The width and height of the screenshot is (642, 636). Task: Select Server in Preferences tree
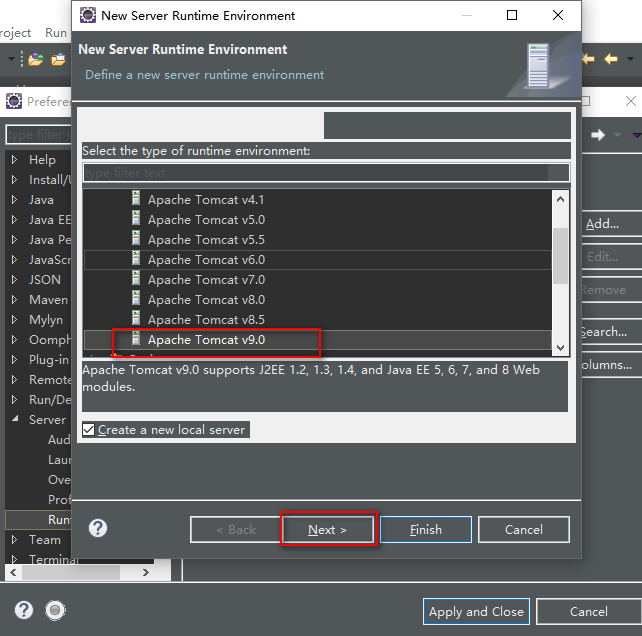click(x=47, y=420)
